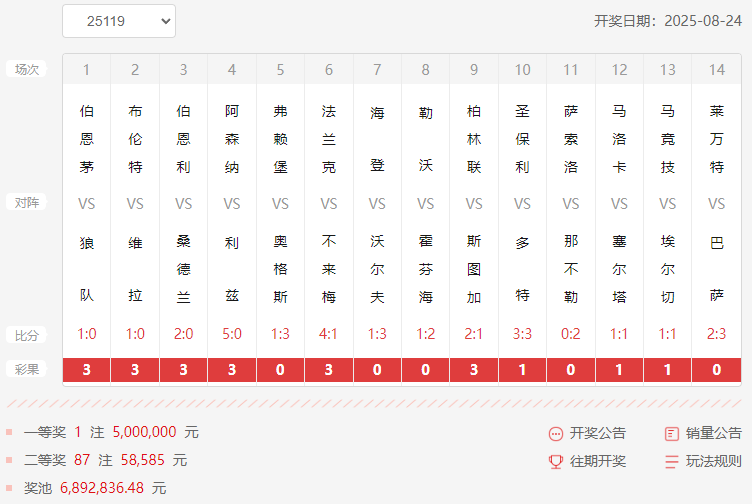The image size is (752, 504).
Task: Open the 玩法规则 rules link
Action: pyautogui.click(x=714, y=461)
